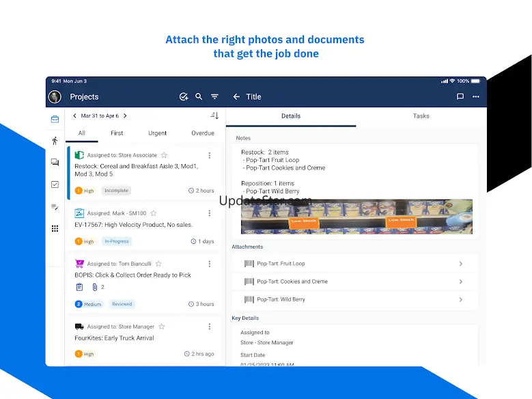Switch to the Tasks tab
This screenshot has height=399, width=532.
tap(421, 116)
